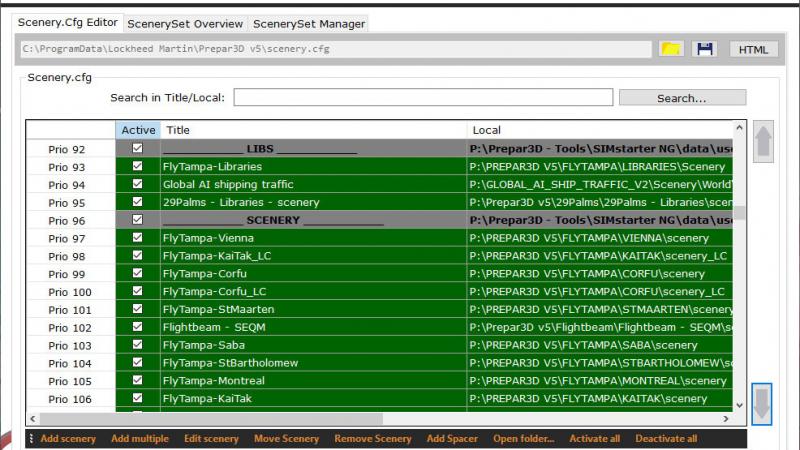800x450 pixels.
Task: Toggle Active for FlyTampa-KaiTak_LC
Action: point(137,255)
